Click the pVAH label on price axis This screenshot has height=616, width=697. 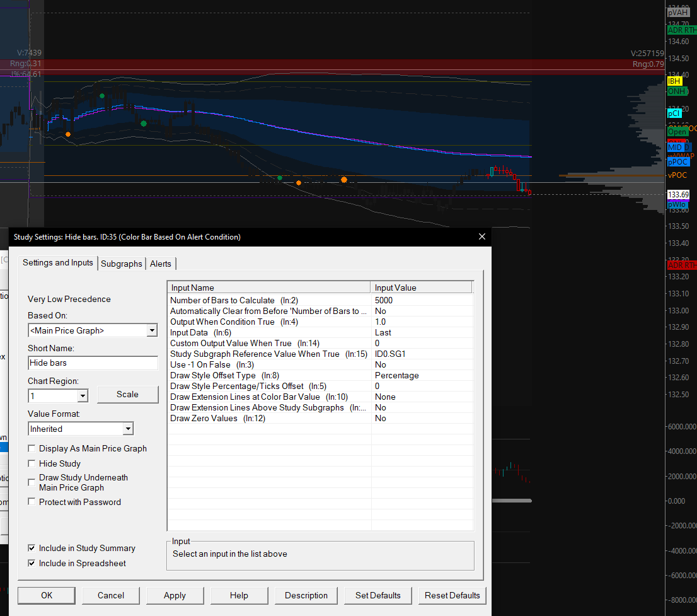click(x=678, y=12)
